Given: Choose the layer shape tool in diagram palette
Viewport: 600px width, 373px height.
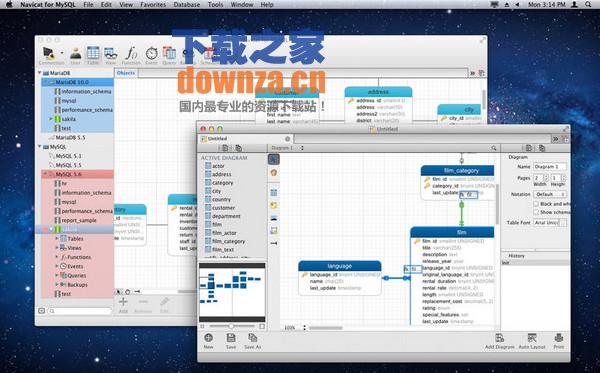Looking at the screenshot, I should pos(274,230).
